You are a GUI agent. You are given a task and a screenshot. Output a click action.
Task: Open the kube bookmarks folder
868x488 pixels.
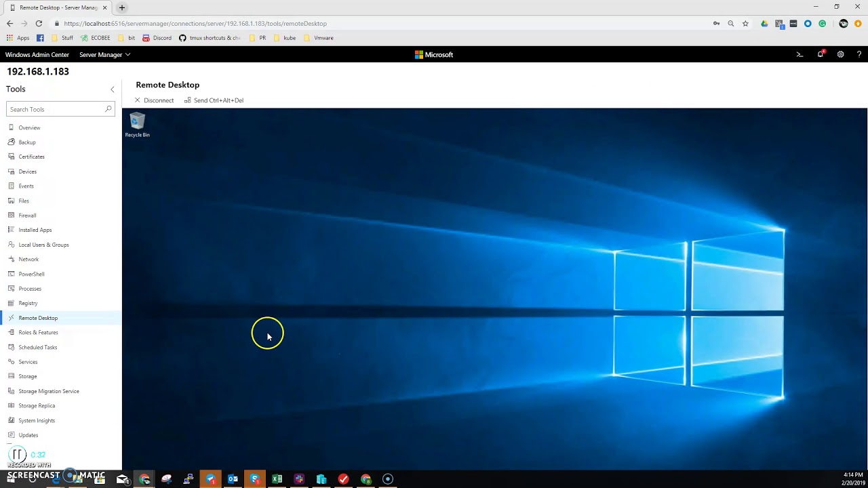tap(284, 38)
